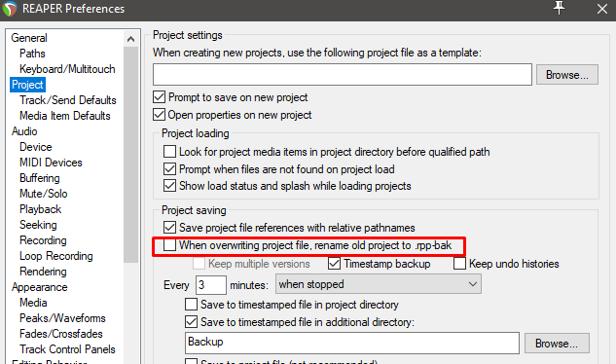Select the Audio category
The width and height of the screenshot is (616, 364).
[24, 131]
